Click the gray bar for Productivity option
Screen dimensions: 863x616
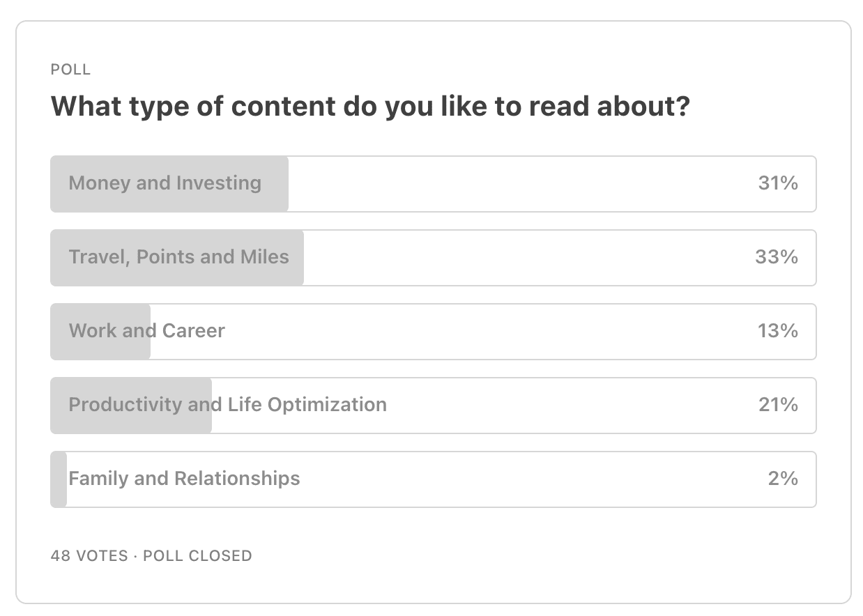[131, 406]
